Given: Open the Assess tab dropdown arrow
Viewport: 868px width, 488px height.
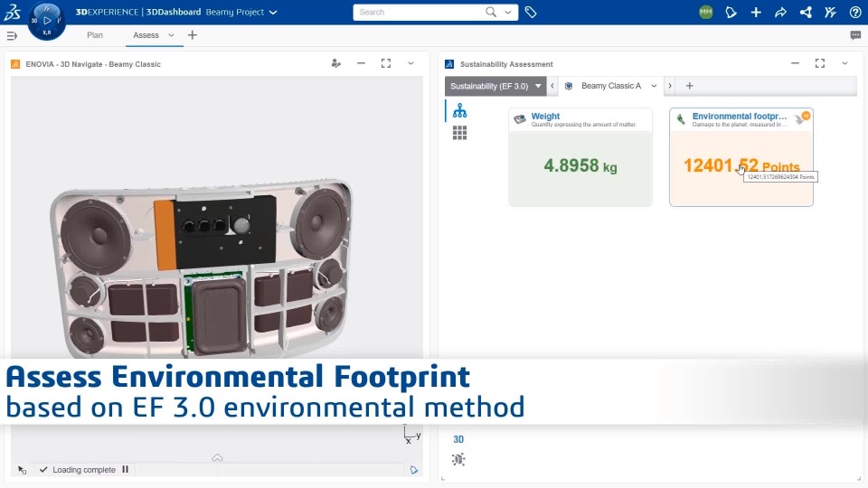Looking at the screenshot, I should [x=171, y=35].
